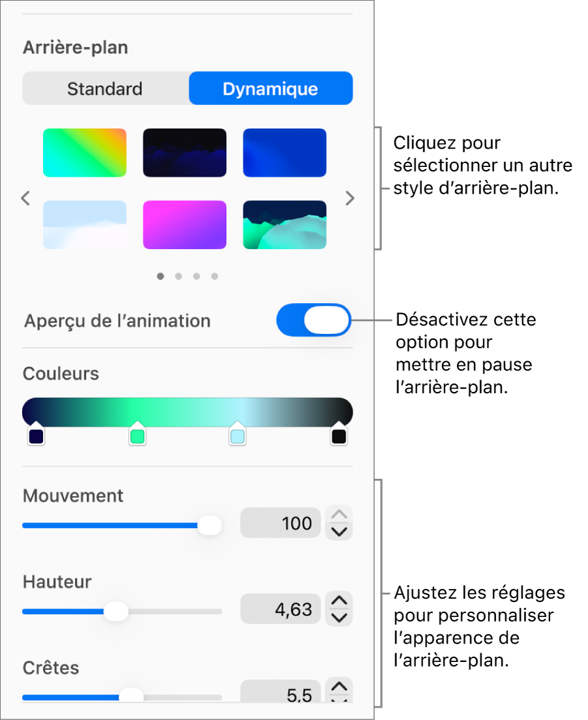588x720 pixels.
Task: Choose the dark navy waves background thumbnail
Action: point(184,153)
